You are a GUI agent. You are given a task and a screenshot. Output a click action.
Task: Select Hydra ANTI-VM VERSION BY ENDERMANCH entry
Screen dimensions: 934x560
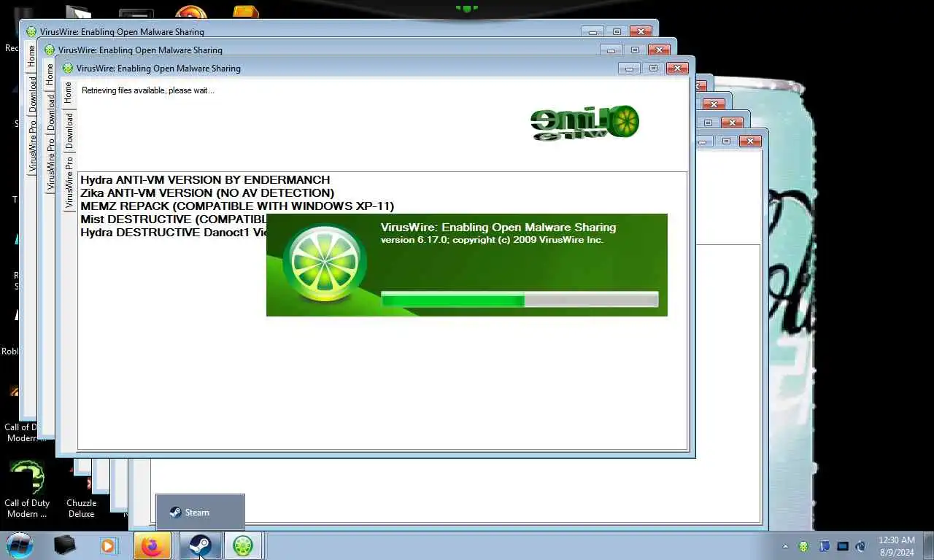point(205,179)
